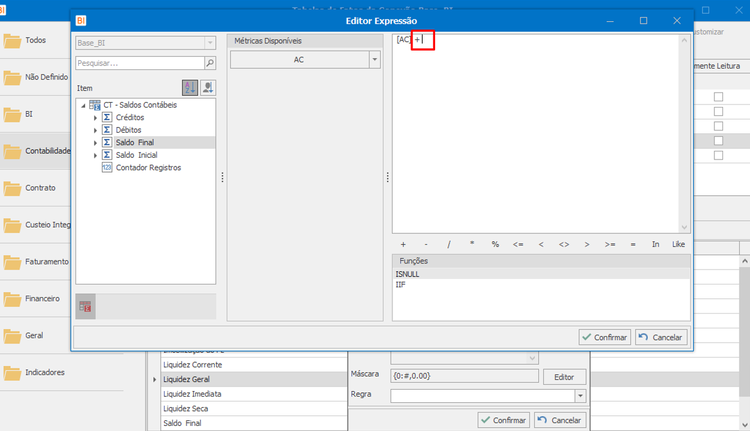Click the search magnifier icon next to Pesquisar
This screenshot has width=750, height=431.
[210, 63]
